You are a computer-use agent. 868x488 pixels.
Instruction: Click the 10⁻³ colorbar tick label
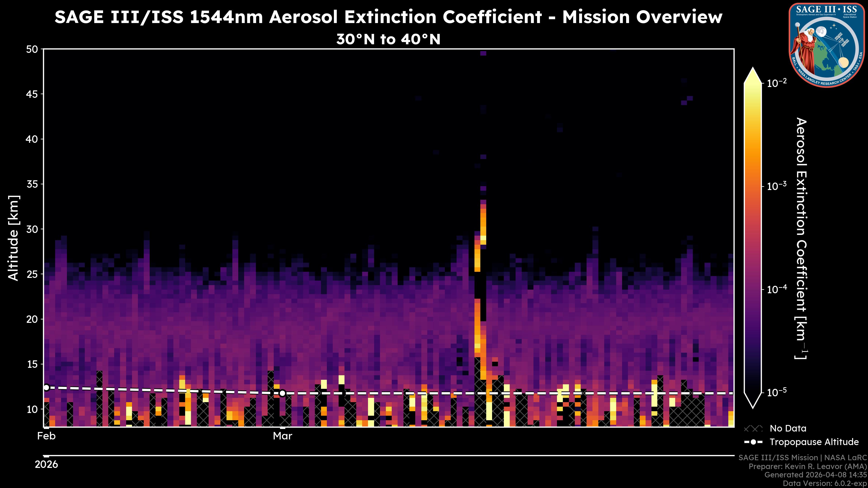click(x=777, y=186)
